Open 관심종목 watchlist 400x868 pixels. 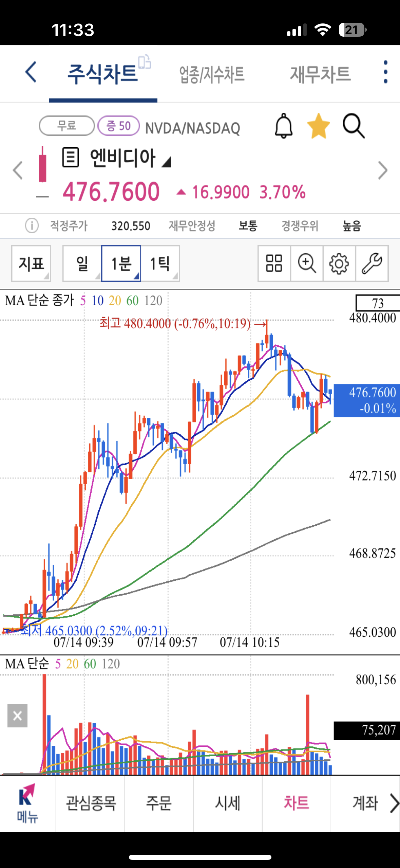[x=91, y=803]
